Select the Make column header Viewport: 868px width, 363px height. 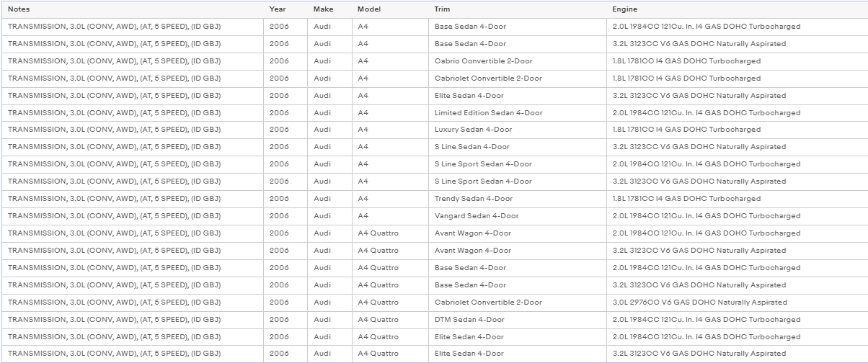click(329, 9)
